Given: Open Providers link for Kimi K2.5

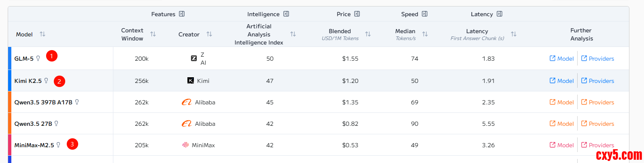Looking at the screenshot, I should coord(597,80).
